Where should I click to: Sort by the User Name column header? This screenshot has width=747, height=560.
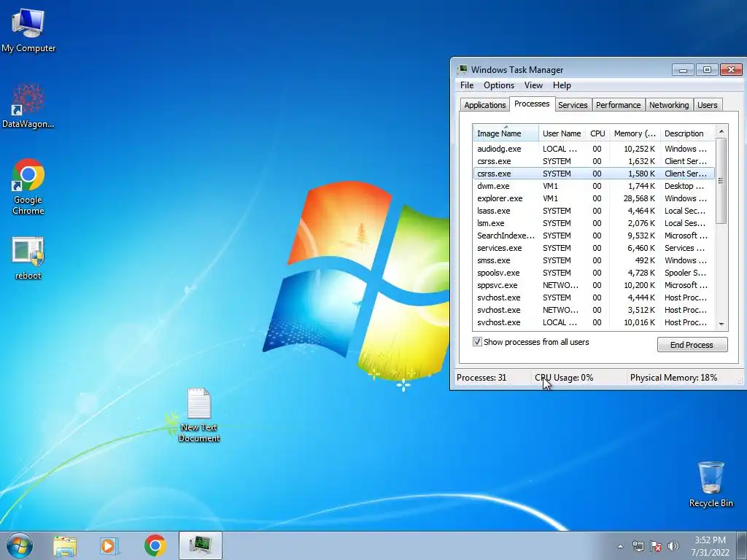click(562, 133)
